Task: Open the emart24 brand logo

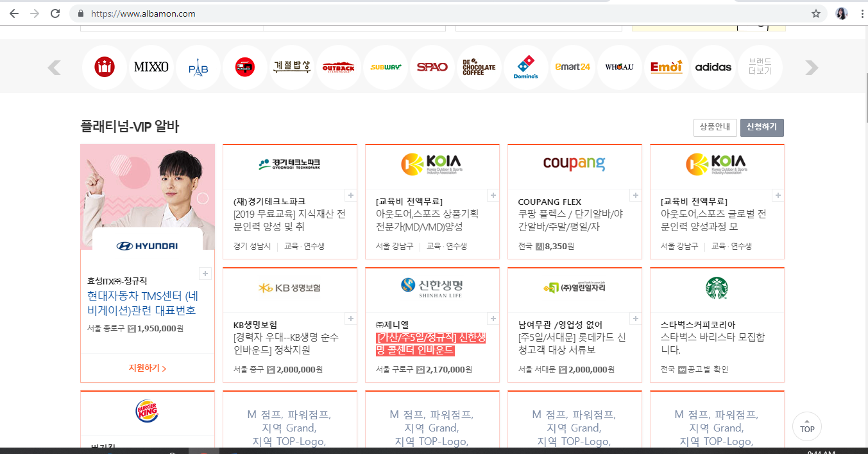Action: coord(573,67)
